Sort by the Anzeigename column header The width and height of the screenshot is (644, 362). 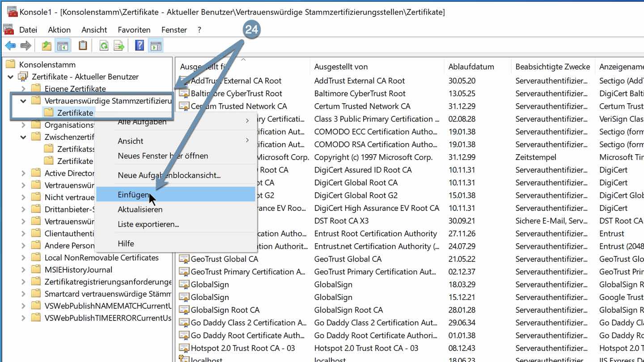(620, 67)
